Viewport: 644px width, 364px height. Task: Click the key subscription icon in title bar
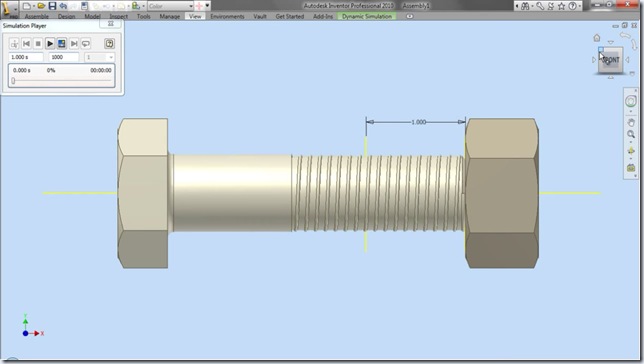point(540,6)
